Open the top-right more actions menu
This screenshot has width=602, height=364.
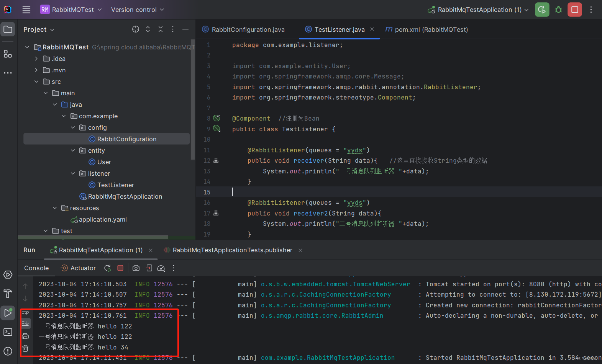pos(591,10)
